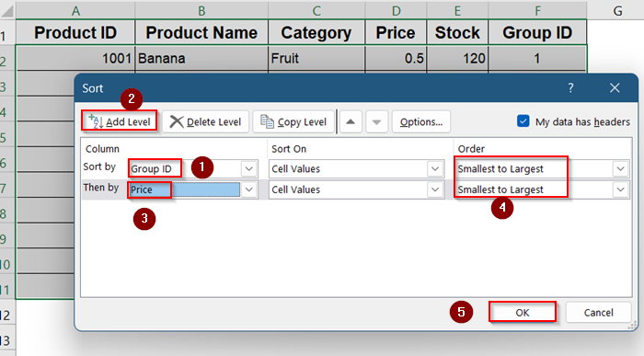Expand the Sort by Group ID dropdown
Image resolution: width=644 pixels, height=356 pixels.
click(x=248, y=168)
